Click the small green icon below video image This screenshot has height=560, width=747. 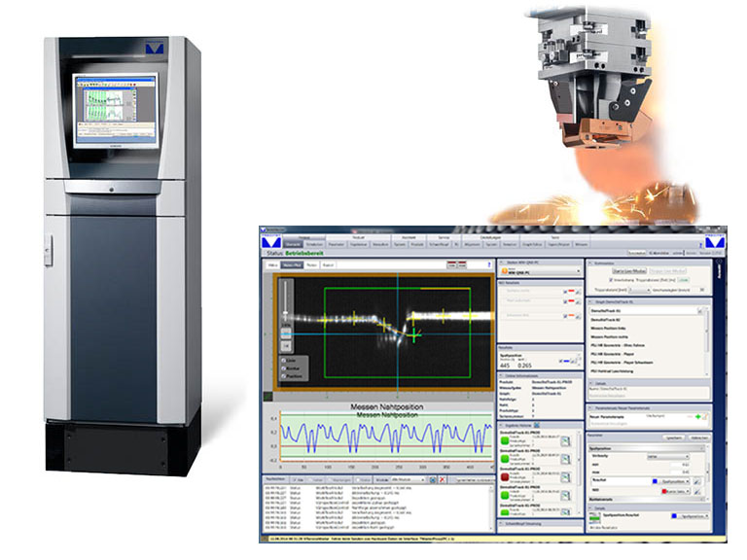[267, 396]
